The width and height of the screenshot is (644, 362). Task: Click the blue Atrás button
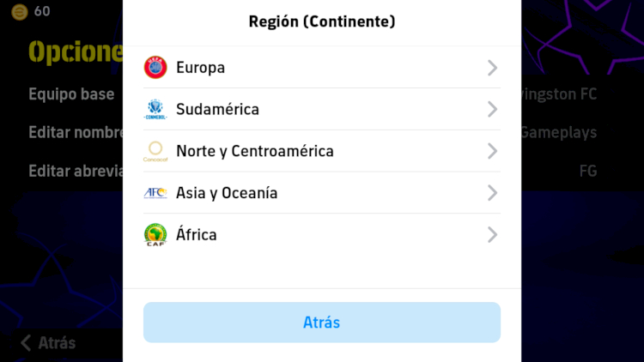point(322,323)
